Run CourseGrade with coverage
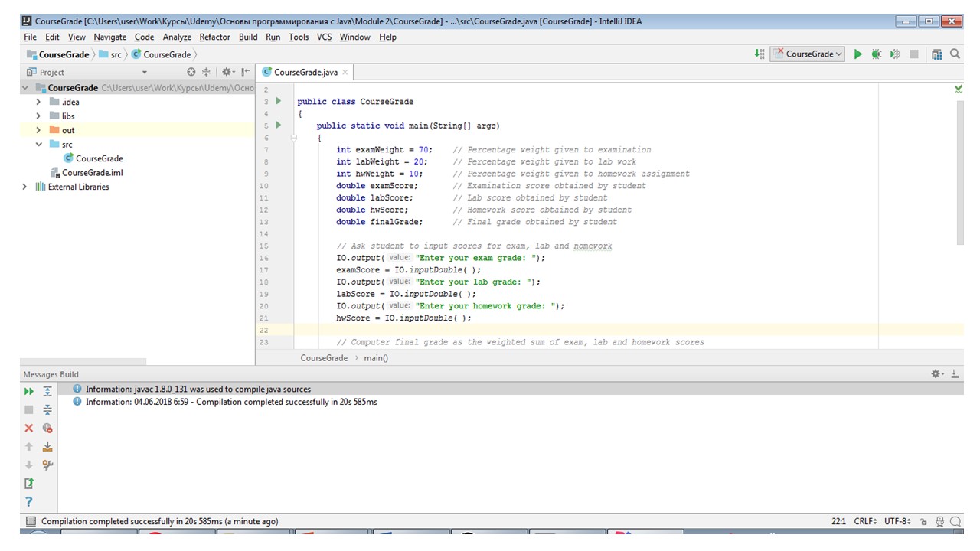980x551 pixels. click(894, 54)
